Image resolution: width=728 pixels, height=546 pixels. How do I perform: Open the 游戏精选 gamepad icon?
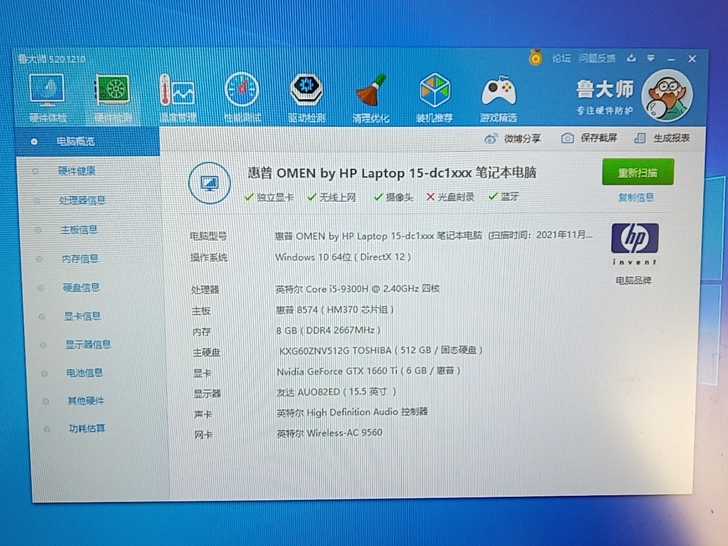click(x=498, y=98)
